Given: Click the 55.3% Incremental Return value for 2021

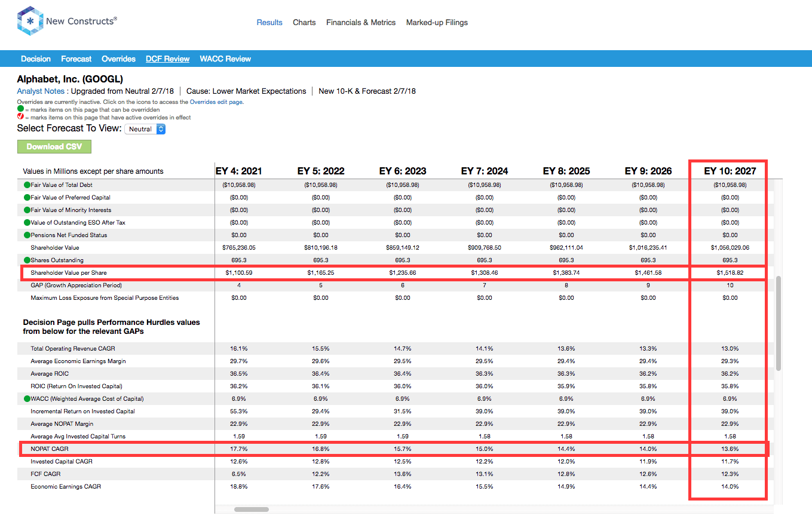Looking at the screenshot, I should [238, 412].
